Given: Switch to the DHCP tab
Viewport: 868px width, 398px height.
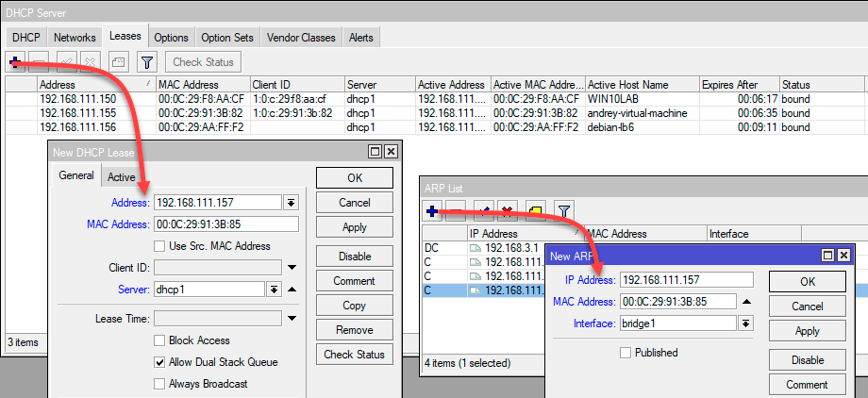Looking at the screenshot, I should pyautogui.click(x=26, y=38).
